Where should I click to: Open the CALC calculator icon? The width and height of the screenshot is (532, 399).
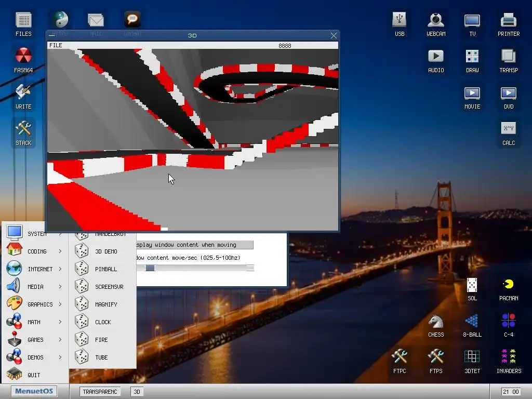coord(508,134)
